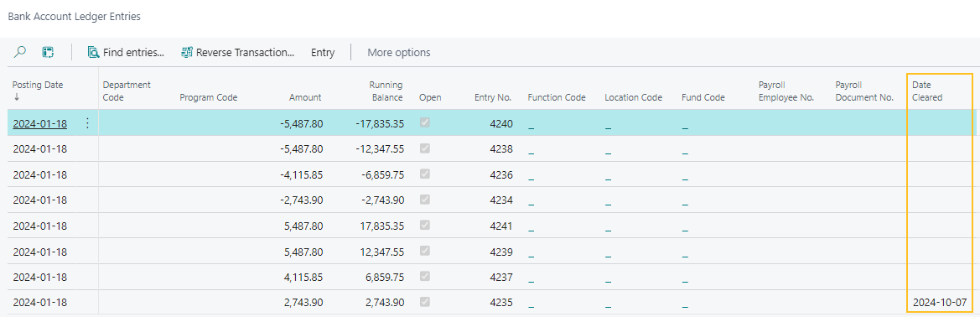The width and height of the screenshot is (980, 317).
Task: Click entry number 4238
Action: click(502, 149)
